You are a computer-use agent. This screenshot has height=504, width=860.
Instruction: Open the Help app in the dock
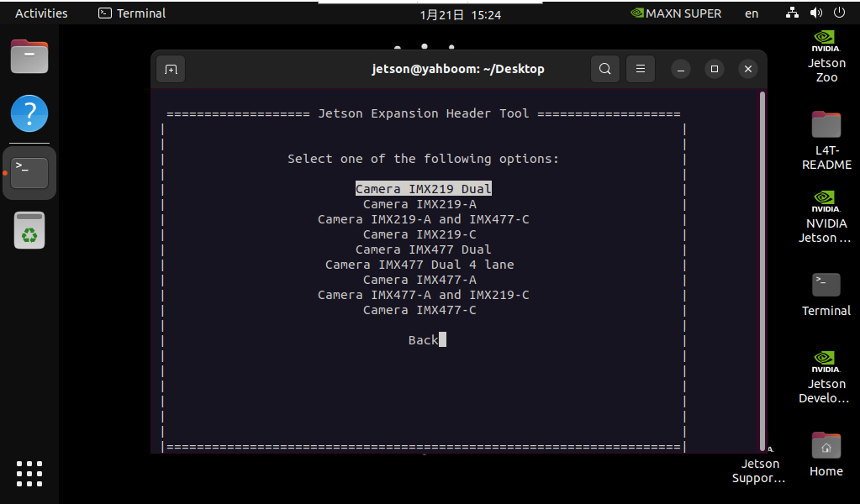(29, 113)
